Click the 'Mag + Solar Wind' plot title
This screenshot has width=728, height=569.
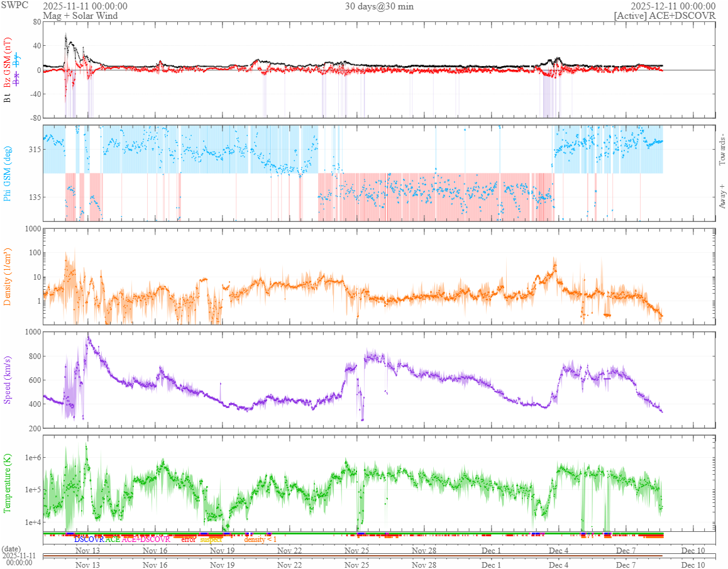(80, 16)
